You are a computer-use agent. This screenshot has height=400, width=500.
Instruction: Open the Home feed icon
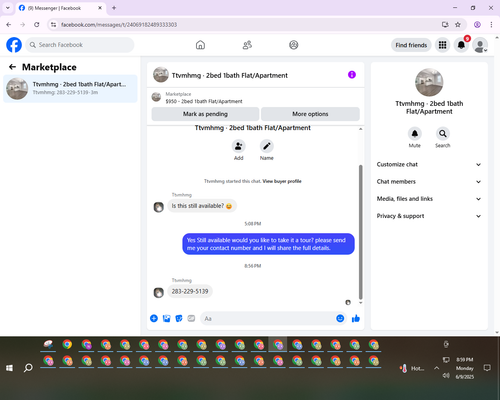click(200, 45)
